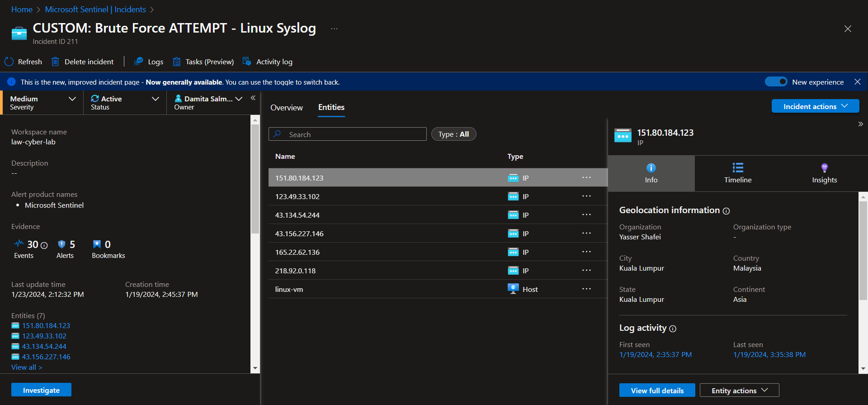This screenshot has width=868, height=405.
Task: Click the Last seen timestamp link
Action: 769,355
